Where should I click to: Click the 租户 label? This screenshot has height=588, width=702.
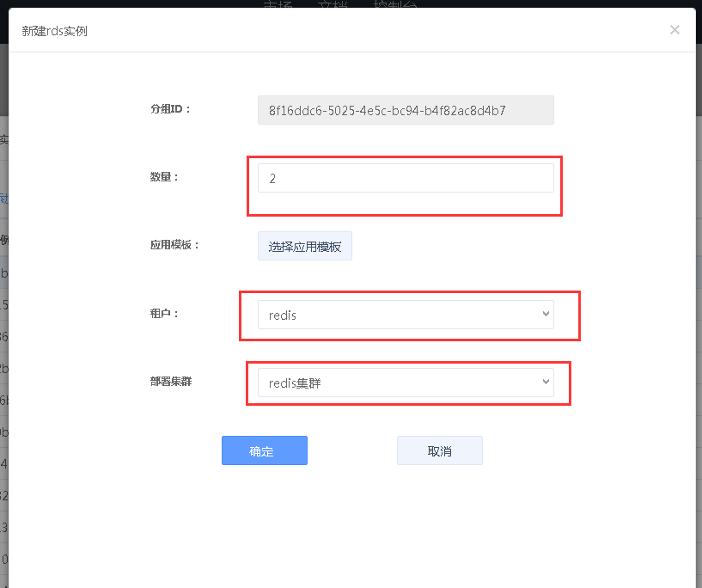pos(164,314)
